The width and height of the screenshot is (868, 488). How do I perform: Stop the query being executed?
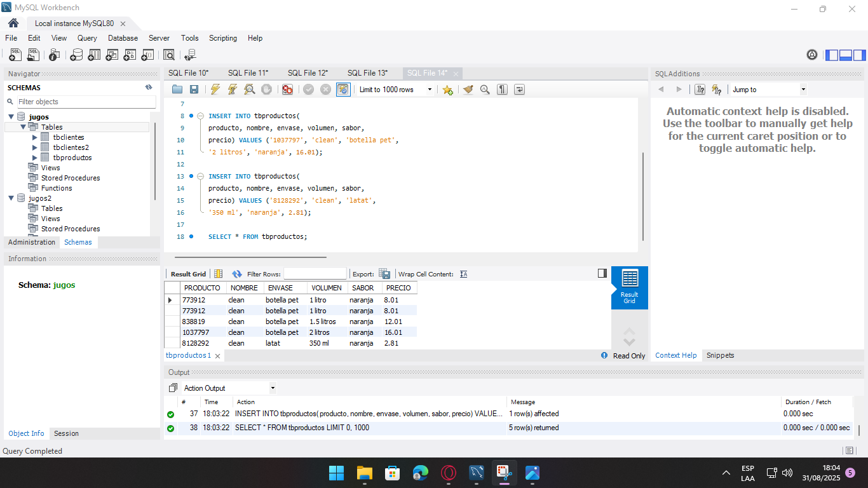267,90
